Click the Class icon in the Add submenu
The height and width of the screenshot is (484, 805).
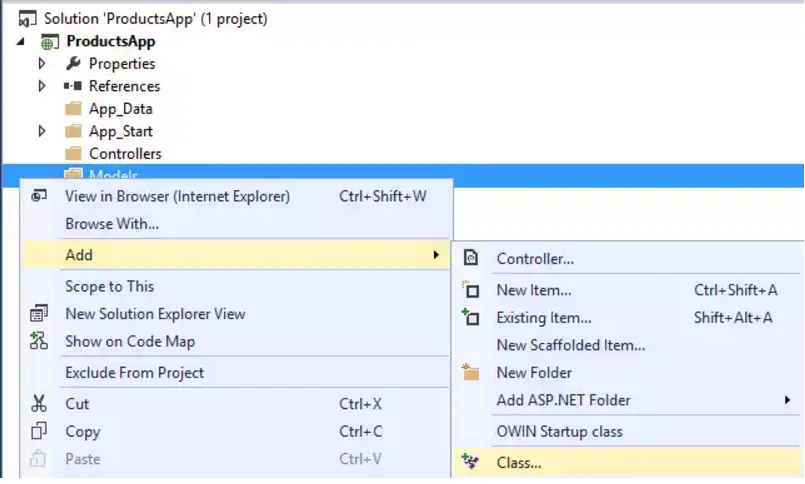[470, 462]
